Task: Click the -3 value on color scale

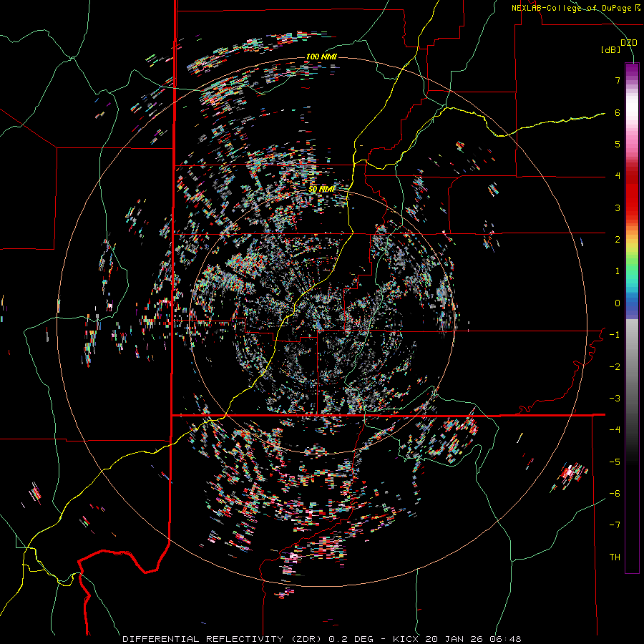Action: pos(615,399)
